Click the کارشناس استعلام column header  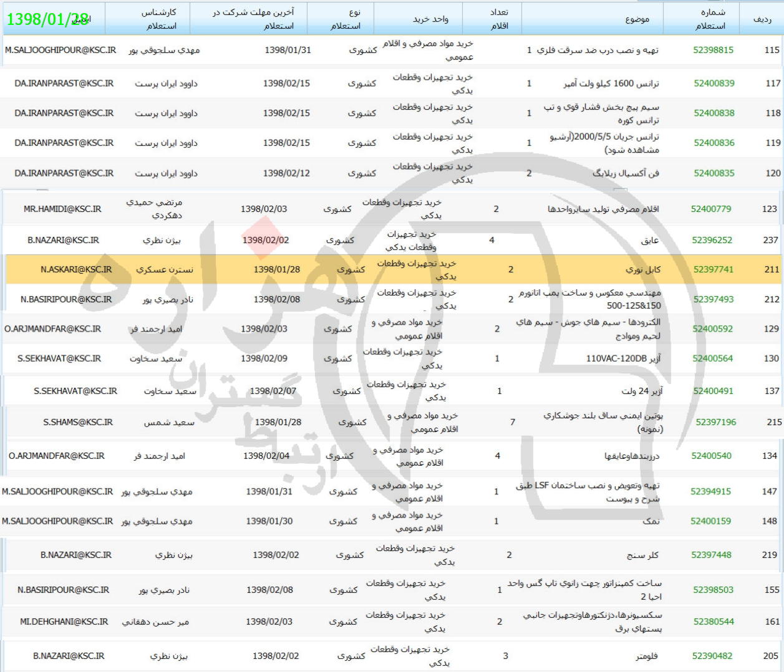[x=158, y=19]
